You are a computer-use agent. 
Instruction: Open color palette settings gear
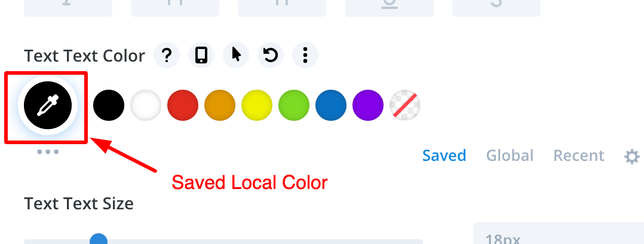631,156
